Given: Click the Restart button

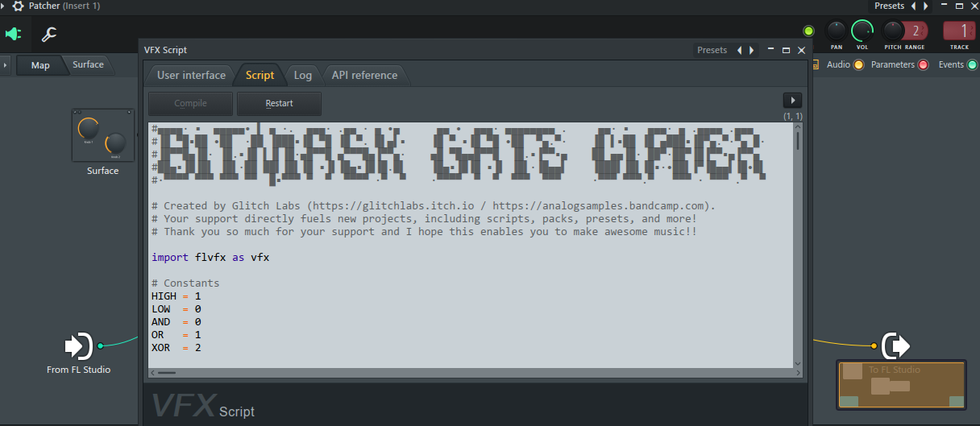Looking at the screenshot, I should [279, 103].
